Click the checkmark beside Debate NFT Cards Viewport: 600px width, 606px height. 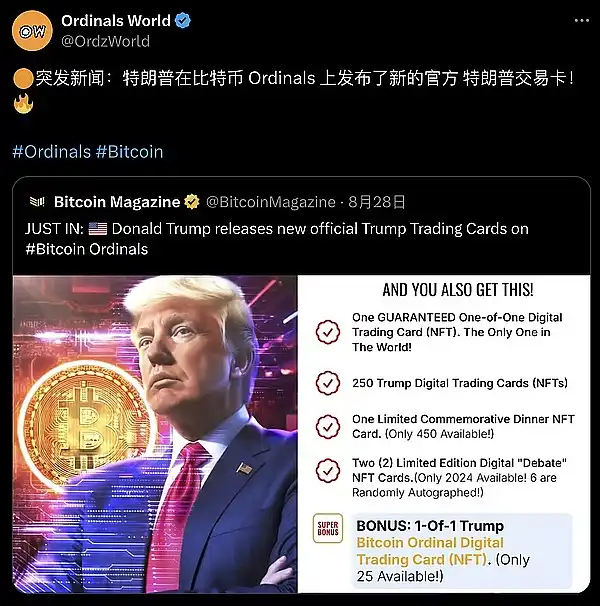point(328,471)
